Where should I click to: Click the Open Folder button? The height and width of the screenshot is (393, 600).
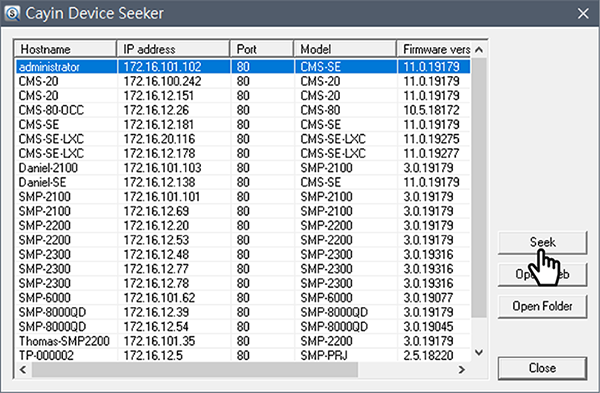click(542, 306)
